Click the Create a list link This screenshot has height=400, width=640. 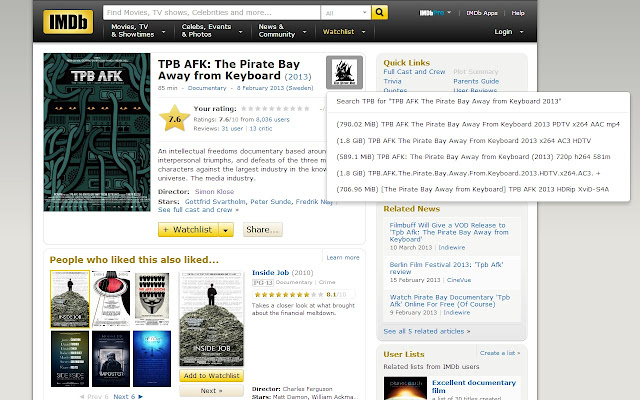pyautogui.click(x=500, y=353)
